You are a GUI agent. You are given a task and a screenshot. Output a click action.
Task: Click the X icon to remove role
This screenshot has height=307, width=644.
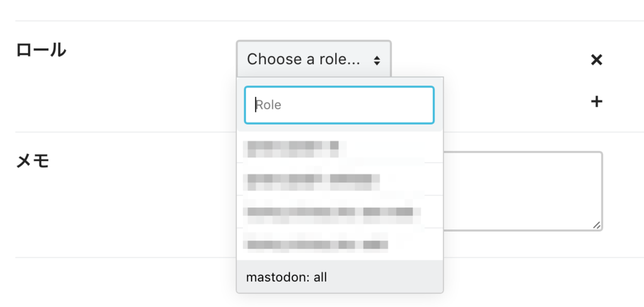(x=597, y=60)
